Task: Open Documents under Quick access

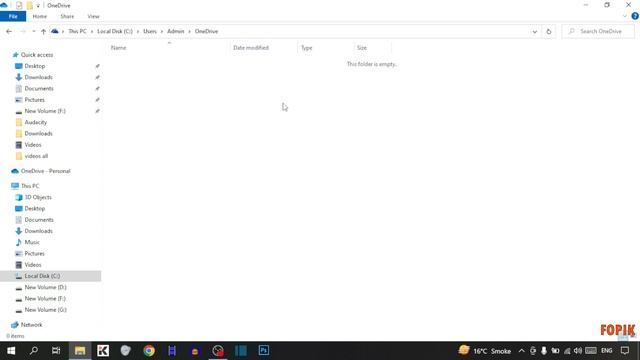Action: 39,89
